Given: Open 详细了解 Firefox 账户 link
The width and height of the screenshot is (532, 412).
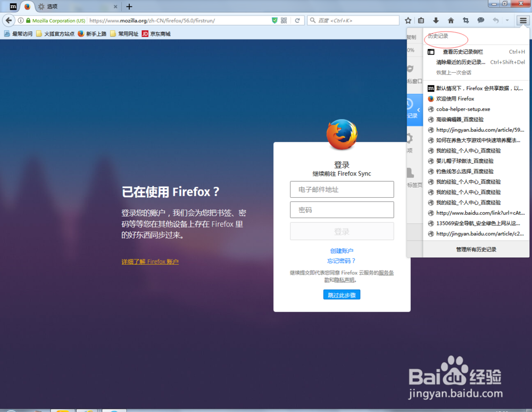Looking at the screenshot, I should click(x=150, y=262).
